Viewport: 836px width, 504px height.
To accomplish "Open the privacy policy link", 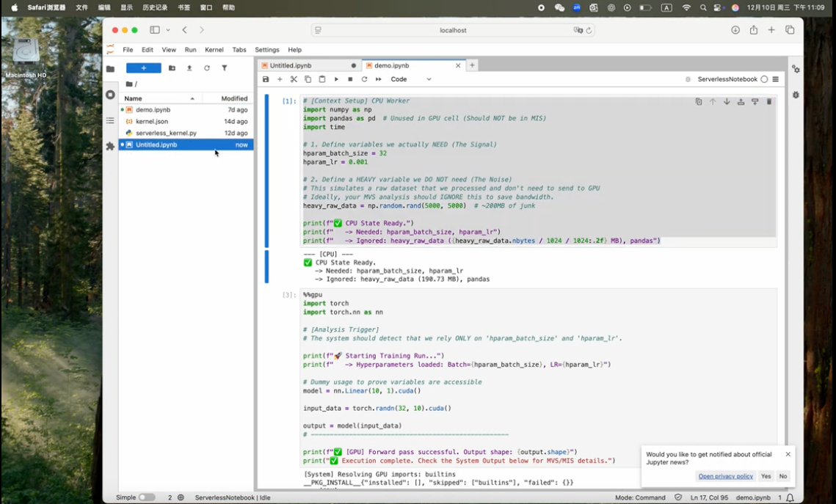I will [x=725, y=476].
